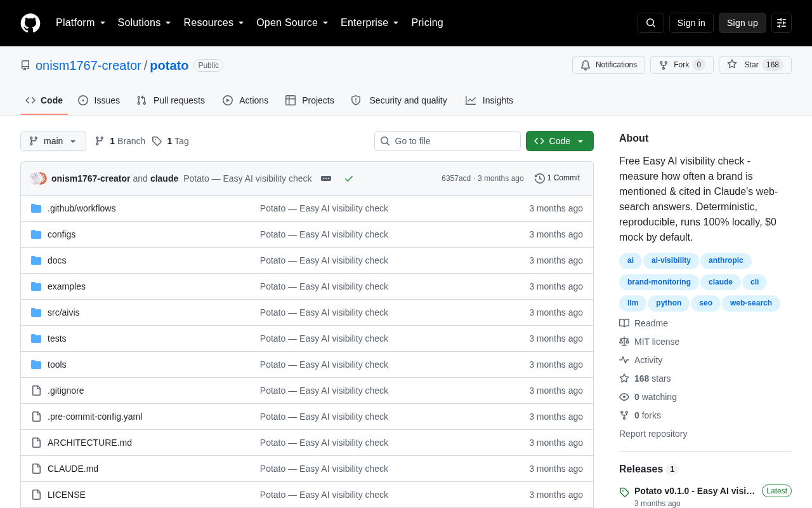
Task: Open the main branch selector dropdown
Action: [53, 141]
